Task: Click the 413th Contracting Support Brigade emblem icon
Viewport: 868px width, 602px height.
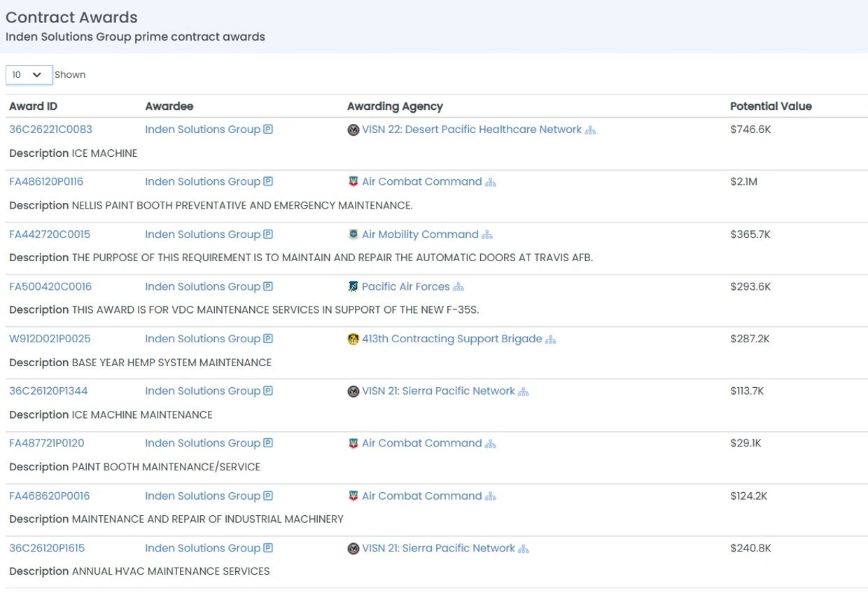Action: 353,339
